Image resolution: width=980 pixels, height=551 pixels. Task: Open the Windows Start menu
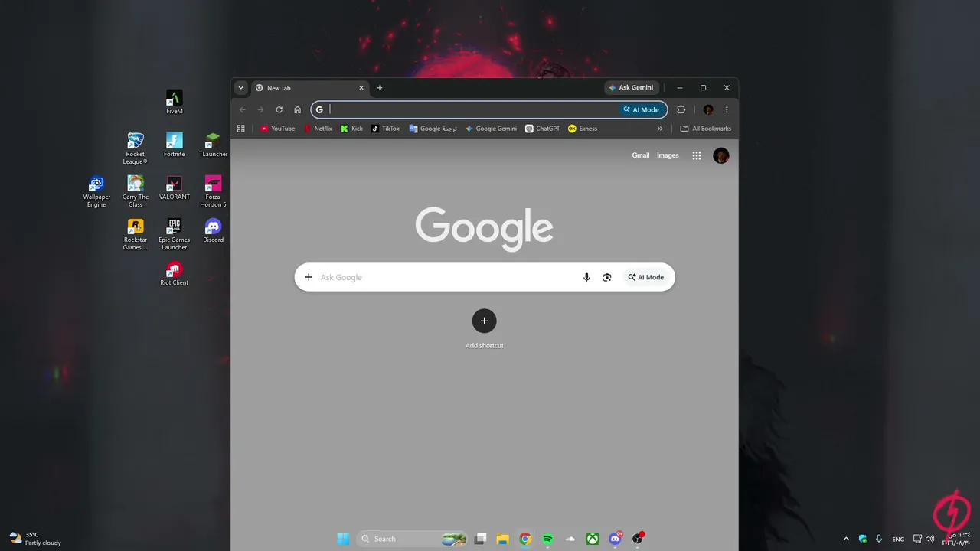click(343, 539)
